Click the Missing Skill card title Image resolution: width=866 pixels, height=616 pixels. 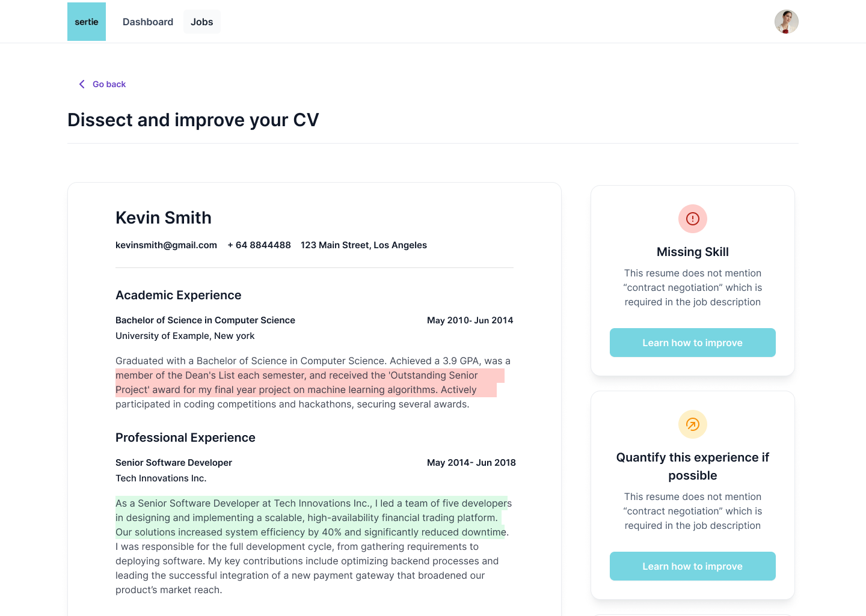692,252
